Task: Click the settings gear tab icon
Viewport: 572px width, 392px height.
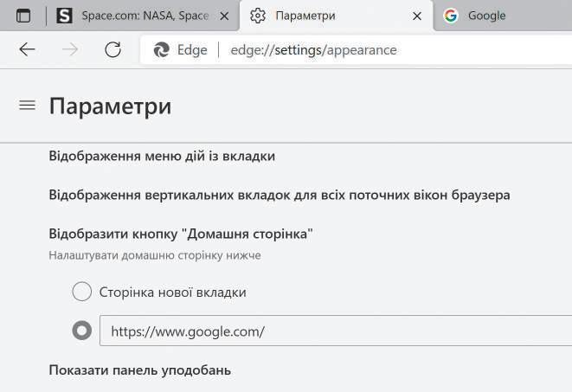Action: point(258,16)
